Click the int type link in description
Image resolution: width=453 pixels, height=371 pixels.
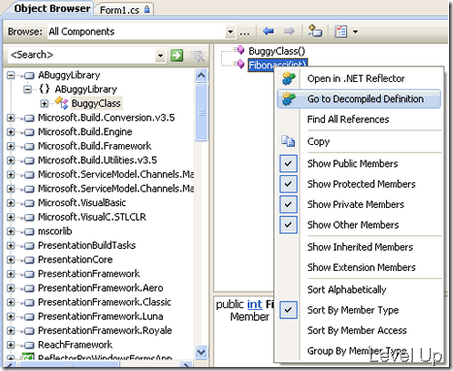(255, 304)
